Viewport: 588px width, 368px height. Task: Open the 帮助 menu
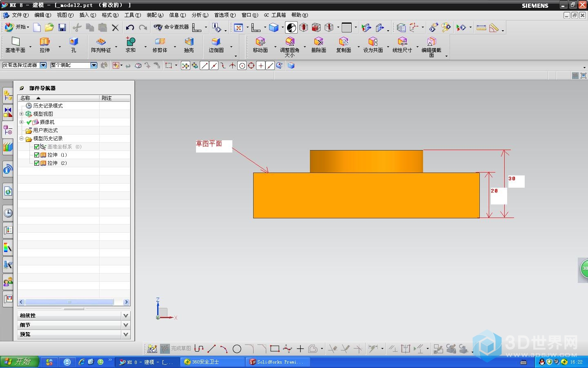[300, 15]
